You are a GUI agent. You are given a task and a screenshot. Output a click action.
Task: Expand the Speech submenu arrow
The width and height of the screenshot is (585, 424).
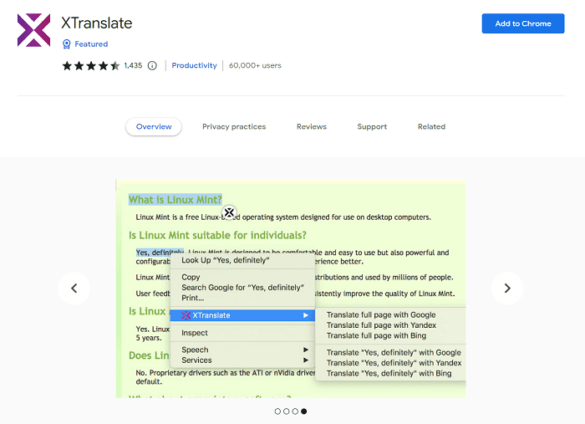[306, 350]
